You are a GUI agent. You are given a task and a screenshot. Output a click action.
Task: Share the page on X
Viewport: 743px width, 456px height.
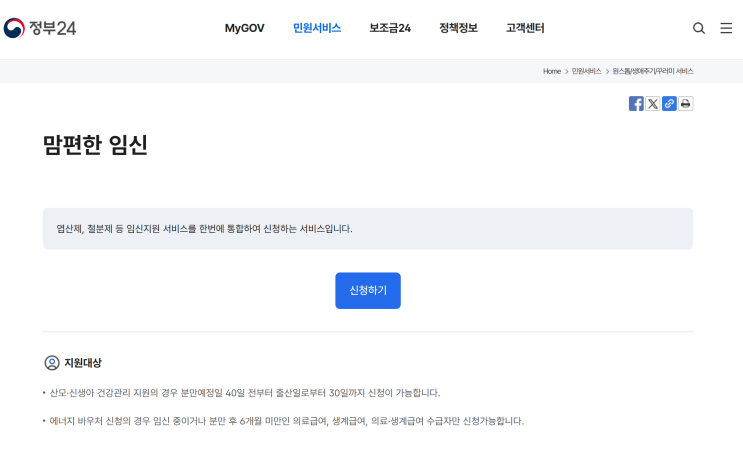coord(652,103)
